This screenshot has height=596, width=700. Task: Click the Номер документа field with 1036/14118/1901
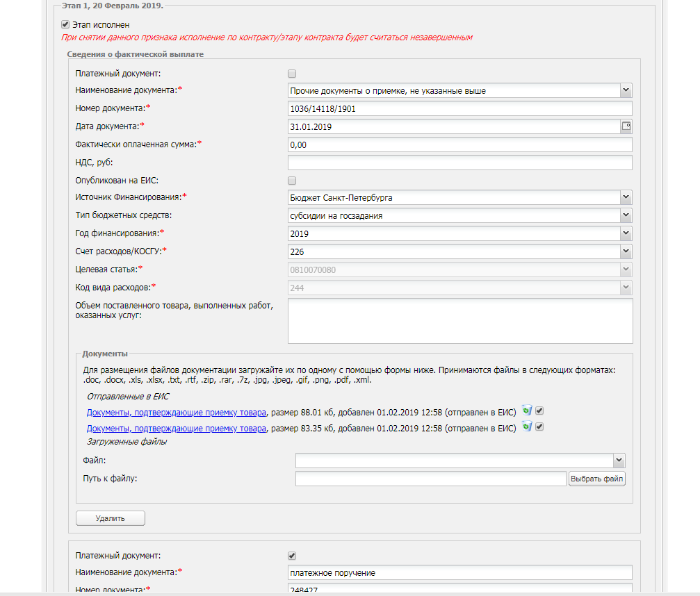[x=459, y=108]
